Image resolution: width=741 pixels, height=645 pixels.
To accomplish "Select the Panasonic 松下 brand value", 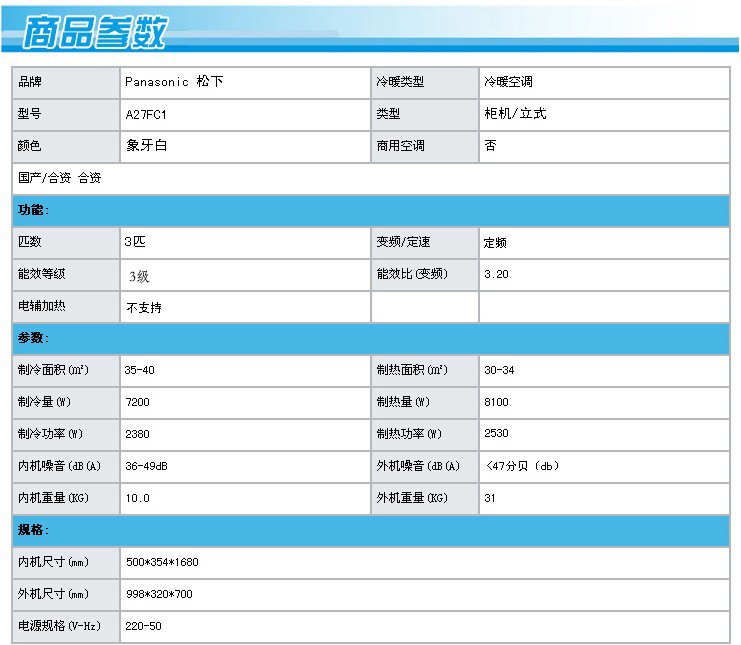I will (x=174, y=82).
